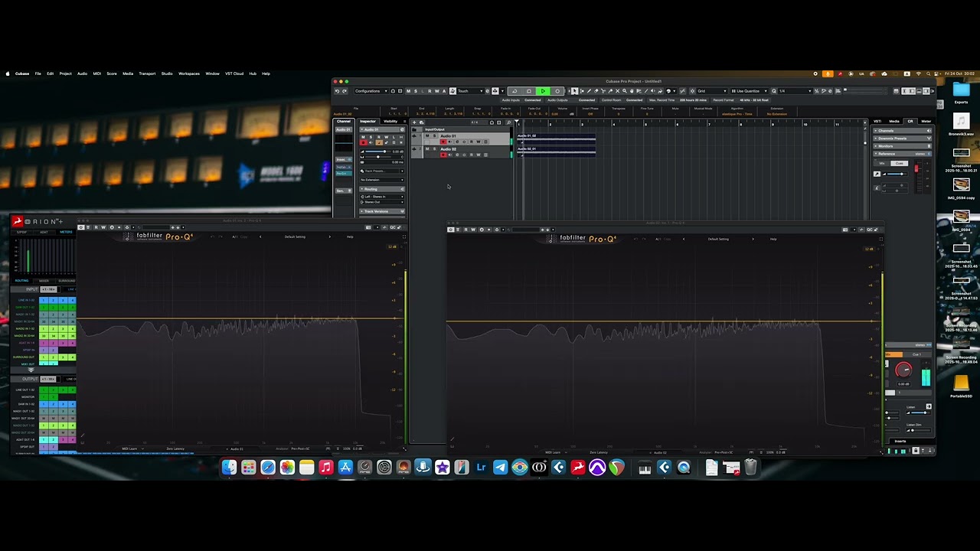Open the Use Quantize dropdown
980x551 pixels.
click(749, 91)
